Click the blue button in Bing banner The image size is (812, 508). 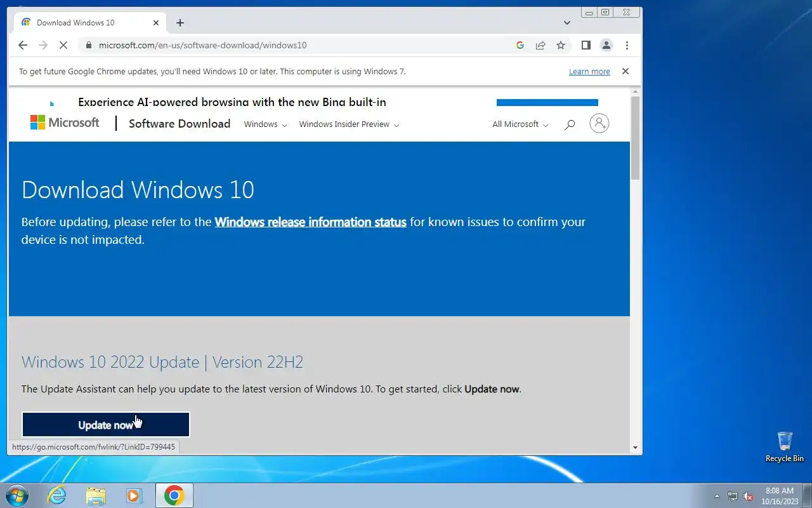(x=547, y=102)
